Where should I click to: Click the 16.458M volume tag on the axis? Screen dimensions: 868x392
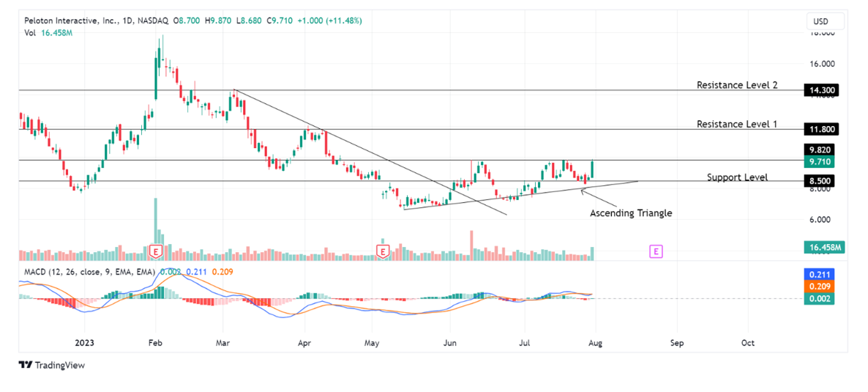pos(823,248)
